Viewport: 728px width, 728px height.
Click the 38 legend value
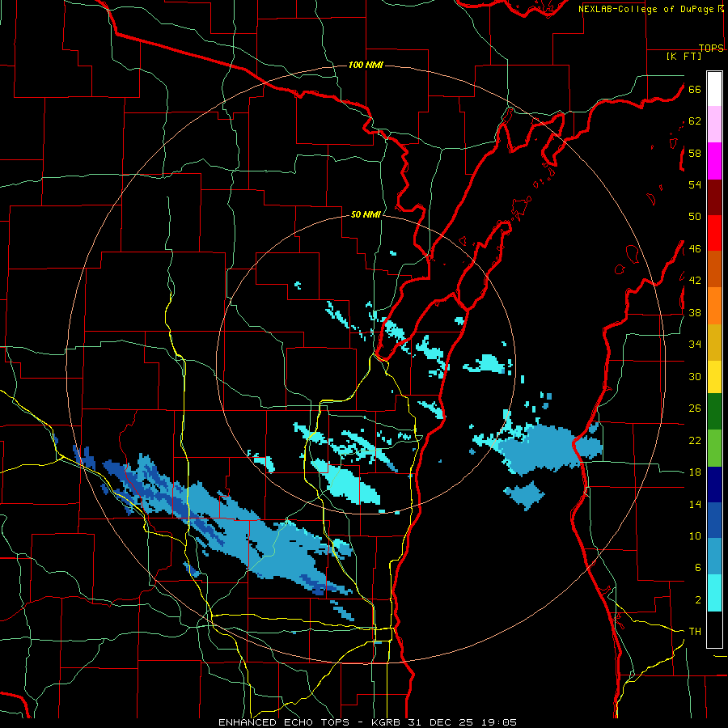[695, 312]
